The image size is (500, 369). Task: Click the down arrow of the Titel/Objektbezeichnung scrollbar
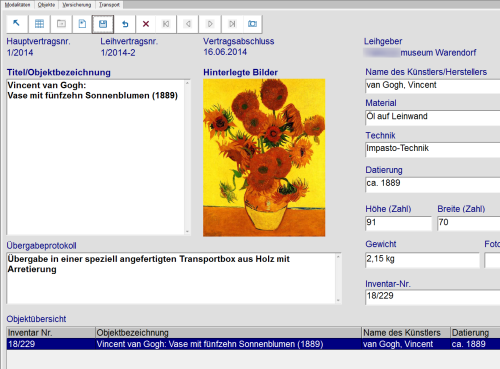click(x=187, y=231)
